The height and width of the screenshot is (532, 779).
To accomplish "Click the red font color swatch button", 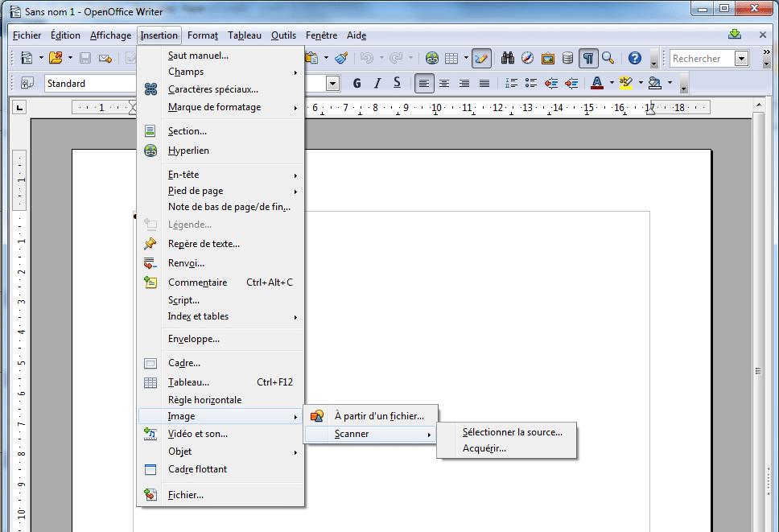I will [597, 83].
